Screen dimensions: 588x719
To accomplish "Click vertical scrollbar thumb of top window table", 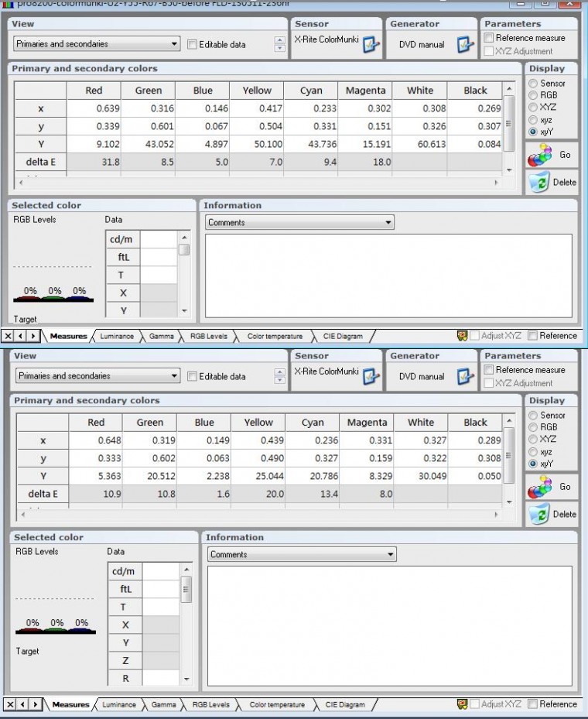I will coord(509,123).
